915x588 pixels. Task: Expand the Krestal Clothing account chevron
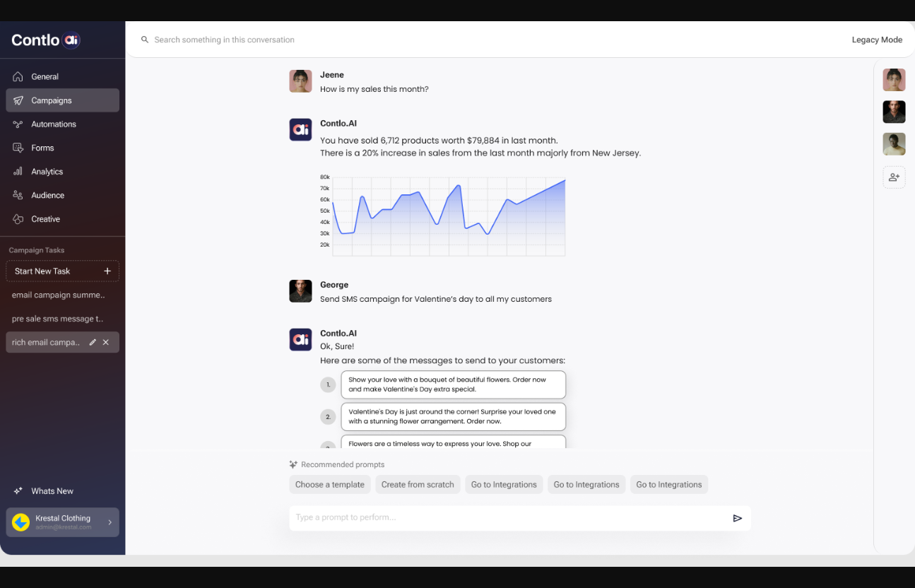pos(110,522)
